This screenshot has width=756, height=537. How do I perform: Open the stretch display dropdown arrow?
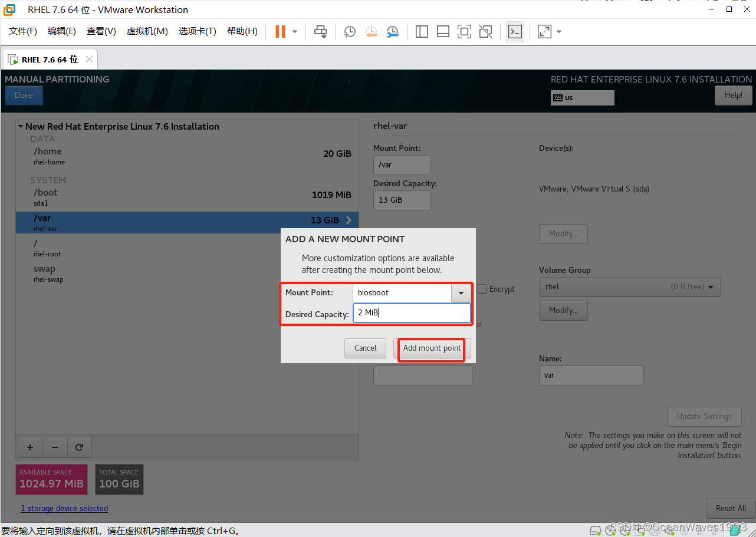coord(559,31)
